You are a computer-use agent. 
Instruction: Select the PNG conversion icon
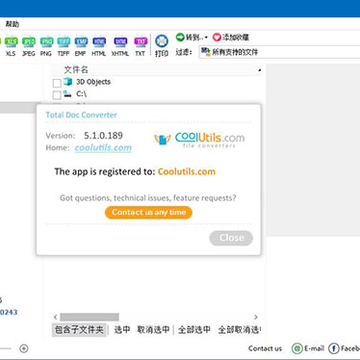(46, 46)
